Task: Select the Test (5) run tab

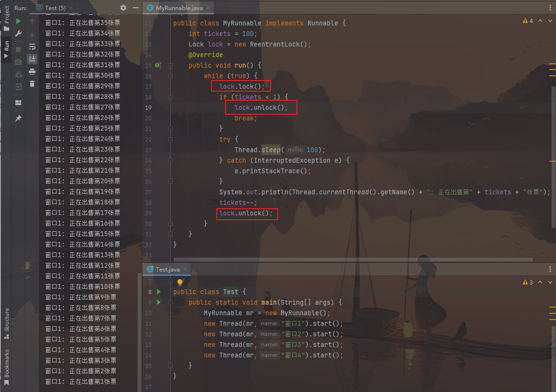Action: (54, 8)
